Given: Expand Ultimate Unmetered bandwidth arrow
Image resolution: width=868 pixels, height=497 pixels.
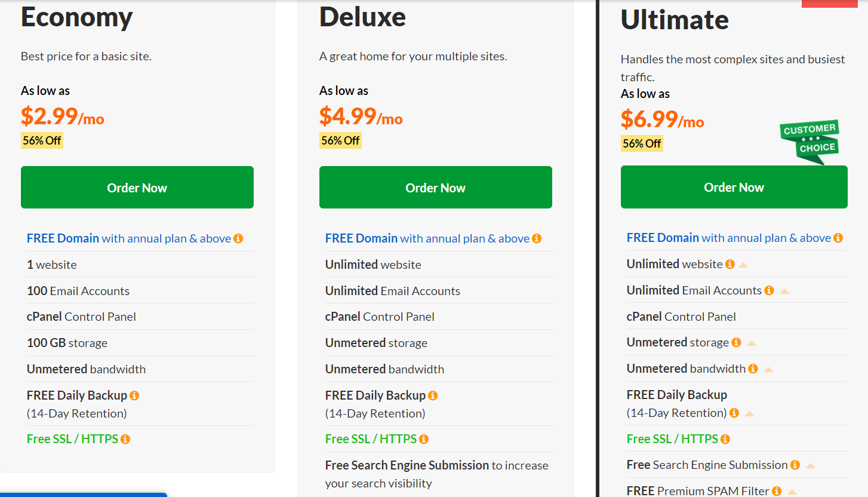Looking at the screenshot, I should 768,370.
